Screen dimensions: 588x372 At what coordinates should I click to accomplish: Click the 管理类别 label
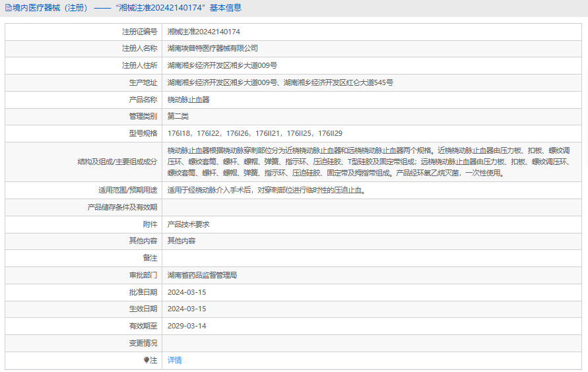(x=143, y=117)
